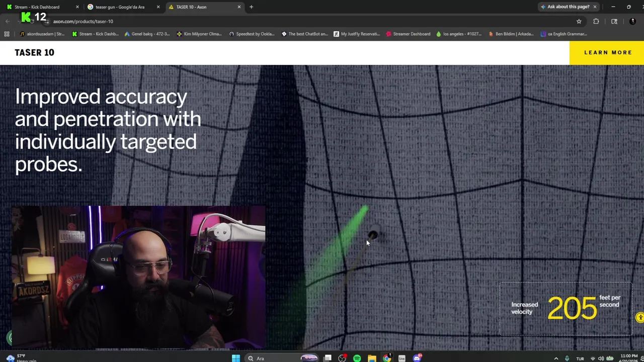Show hidden system tray icons chevron
The image size is (644, 362).
pyautogui.click(x=556, y=358)
